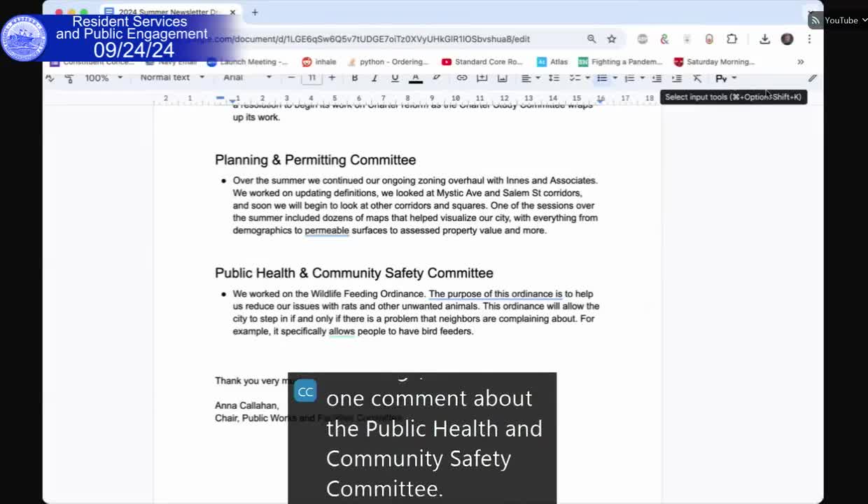Click the underline button
This screenshot has height=504, width=868.
395,78
